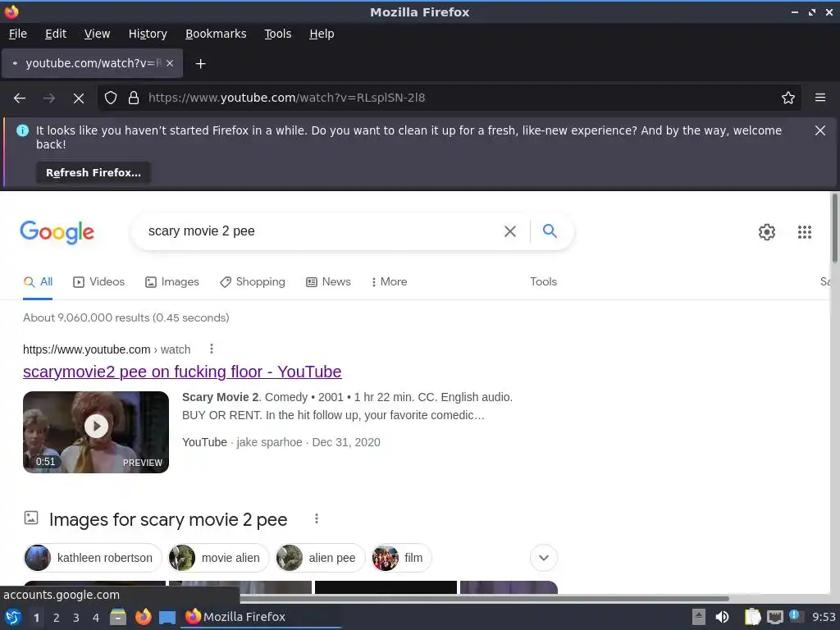Expand the image filter chips chevron
The width and height of the screenshot is (840, 630).
point(544,558)
